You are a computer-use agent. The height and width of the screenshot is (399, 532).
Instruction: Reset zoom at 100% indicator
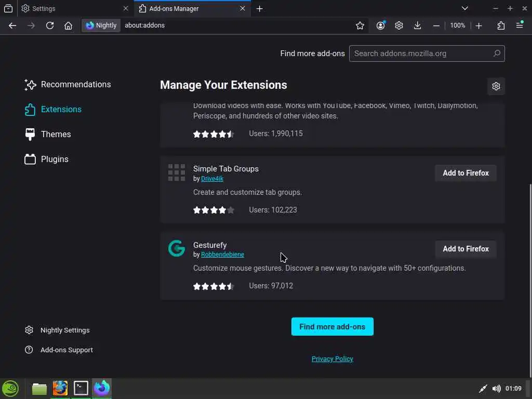click(457, 25)
